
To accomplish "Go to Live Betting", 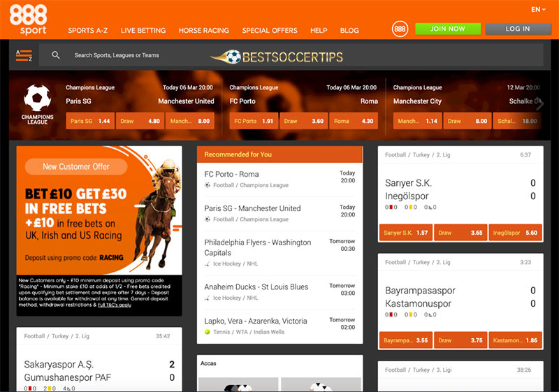I will click(x=143, y=31).
